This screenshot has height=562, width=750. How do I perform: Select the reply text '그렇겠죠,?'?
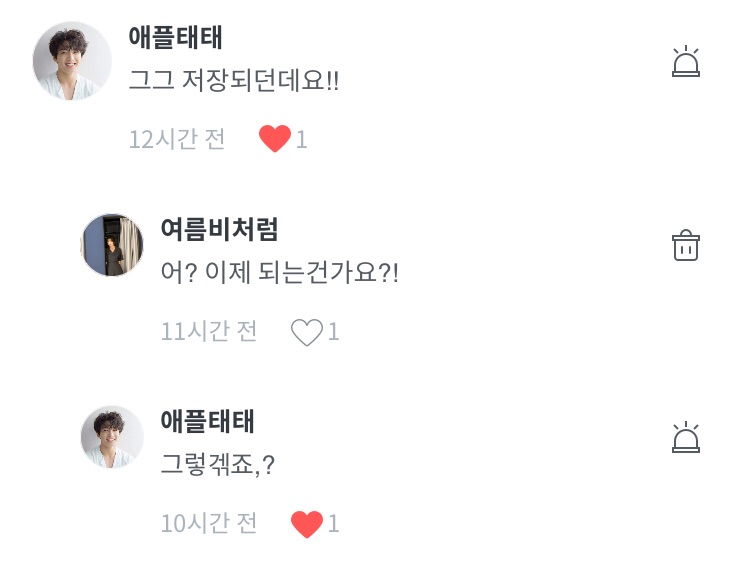click(217, 465)
